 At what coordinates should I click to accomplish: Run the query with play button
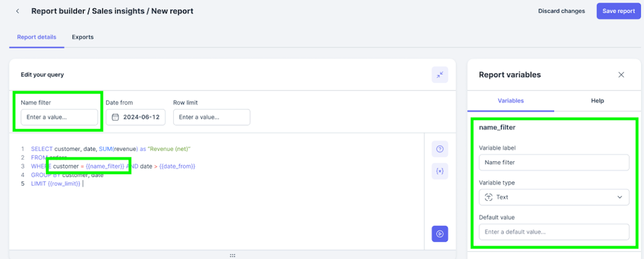tap(440, 234)
